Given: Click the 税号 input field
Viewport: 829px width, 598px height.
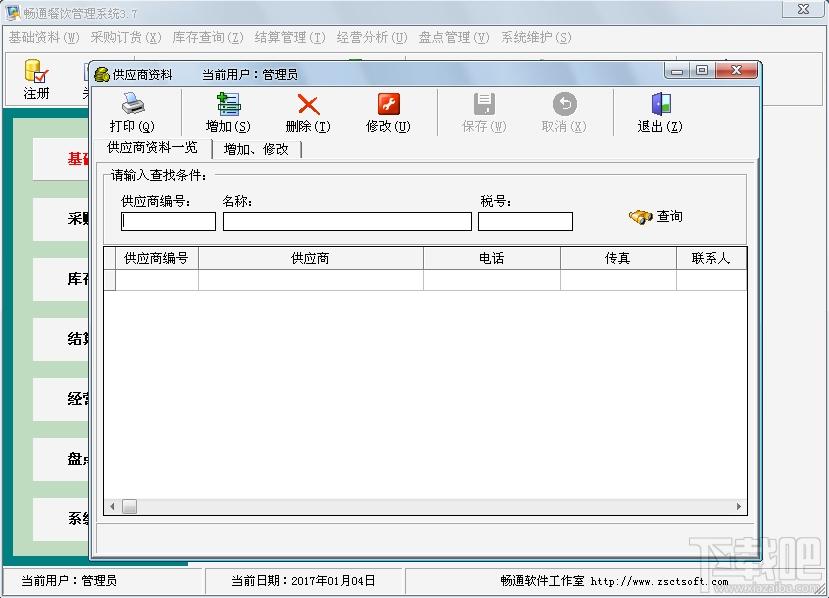Looking at the screenshot, I should (x=526, y=222).
